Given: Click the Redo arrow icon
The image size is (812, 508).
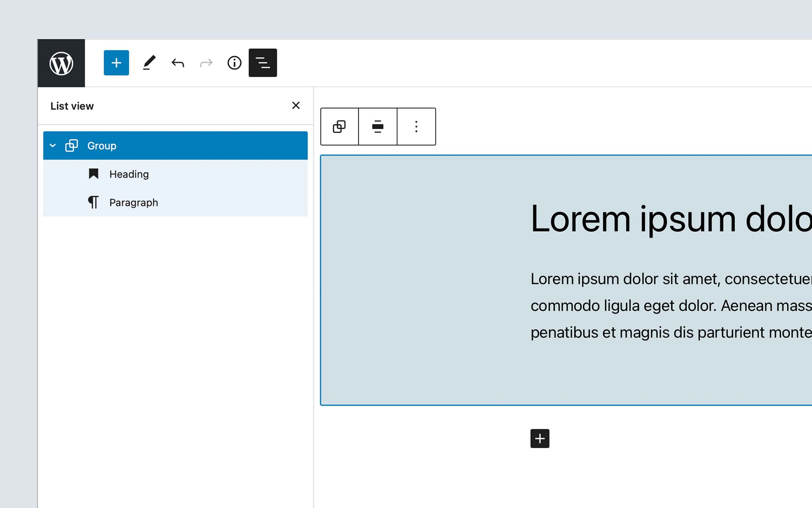Looking at the screenshot, I should pos(206,63).
